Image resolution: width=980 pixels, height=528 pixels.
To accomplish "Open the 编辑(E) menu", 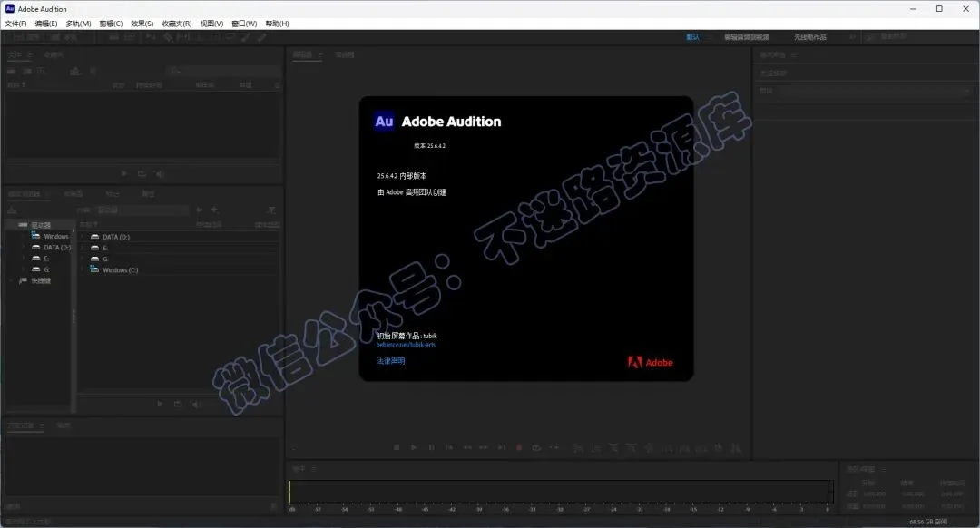I will click(x=46, y=24).
